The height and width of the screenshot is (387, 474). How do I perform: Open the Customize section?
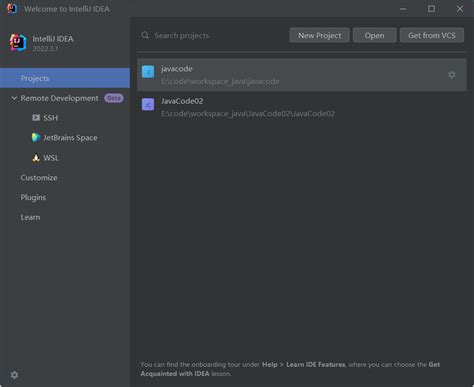pyautogui.click(x=39, y=178)
